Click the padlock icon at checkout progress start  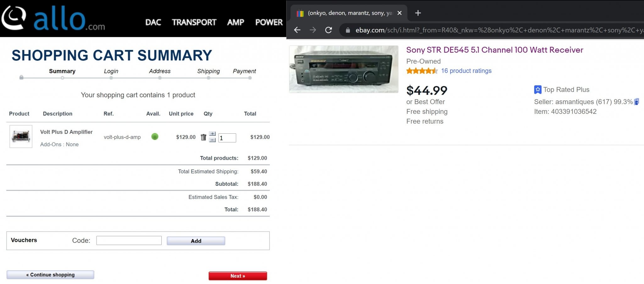click(x=21, y=77)
